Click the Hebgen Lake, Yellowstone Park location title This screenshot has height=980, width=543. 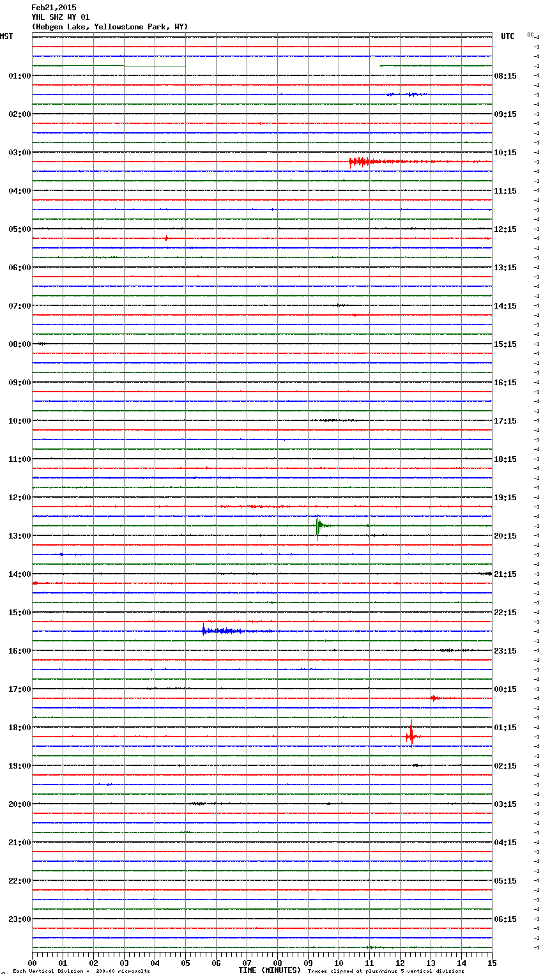click(x=110, y=27)
